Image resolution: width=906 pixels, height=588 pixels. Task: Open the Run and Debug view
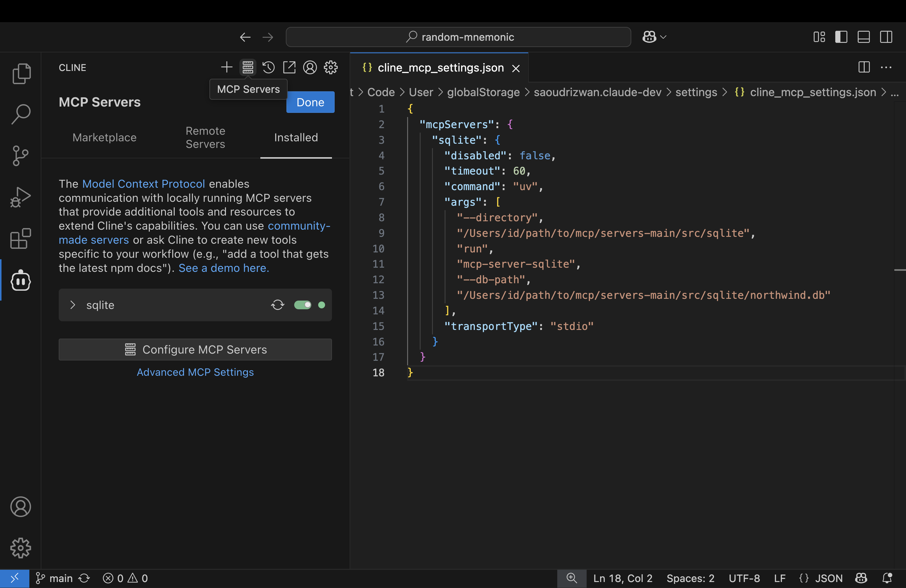(x=21, y=197)
